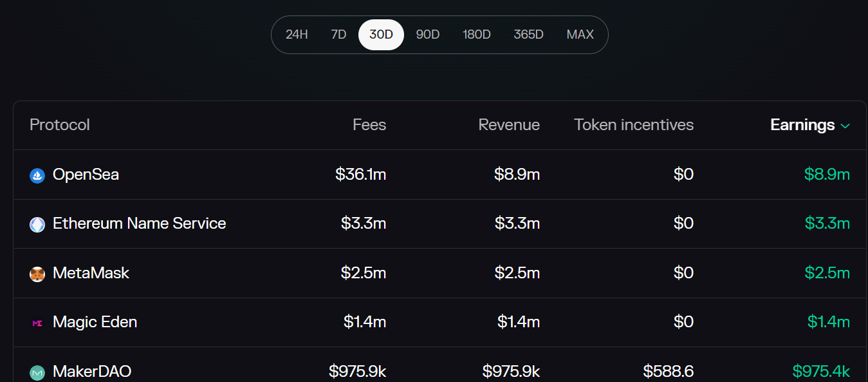
Task: Click Ethereum Name Service fees $3.3m
Action: pyautogui.click(x=364, y=224)
